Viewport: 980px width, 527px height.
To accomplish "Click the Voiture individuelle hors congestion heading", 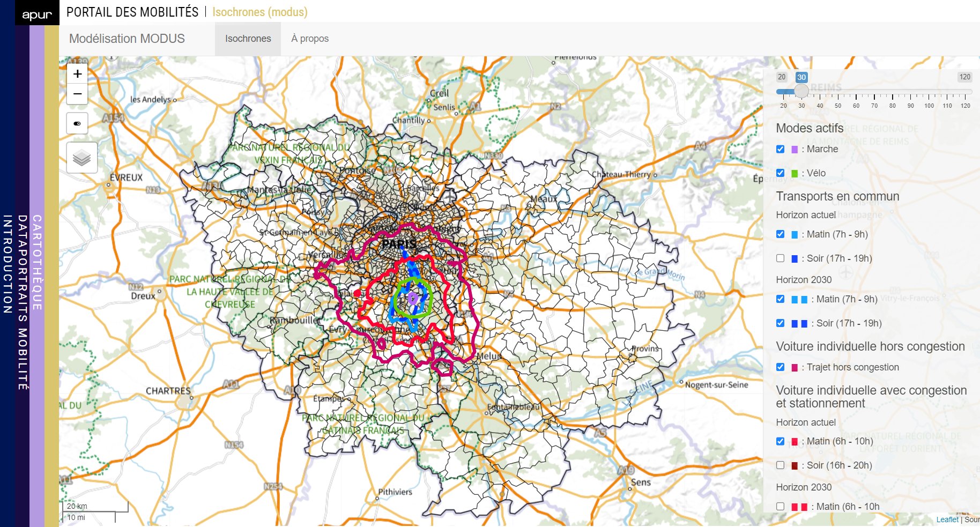I will point(871,346).
